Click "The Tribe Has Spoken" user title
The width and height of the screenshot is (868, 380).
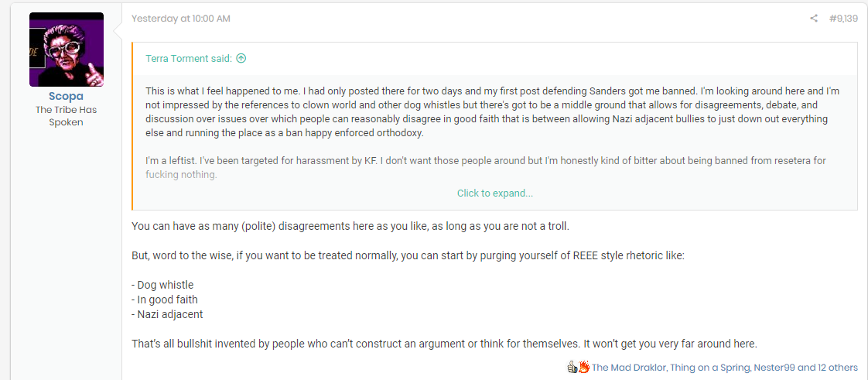[66, 116]
